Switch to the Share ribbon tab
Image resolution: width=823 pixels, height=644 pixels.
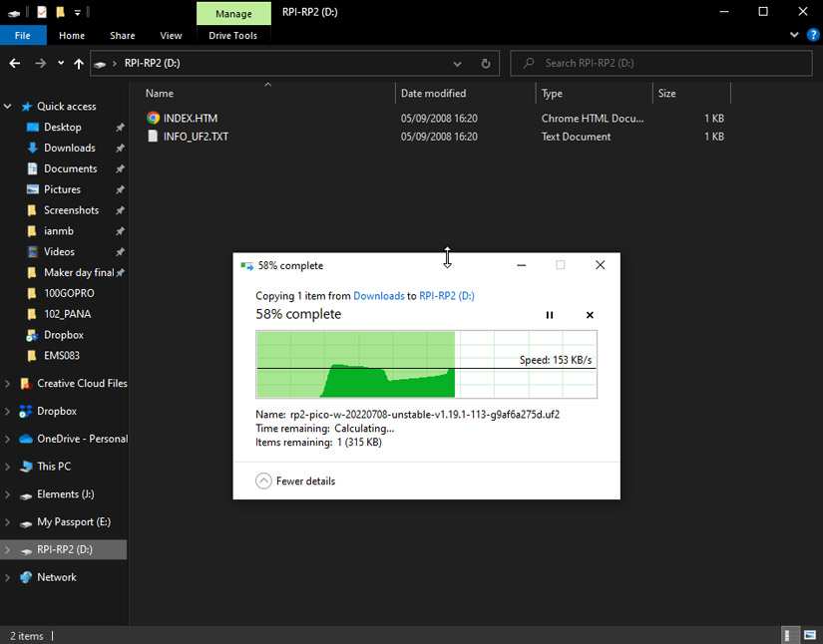[x=123, y=35]
